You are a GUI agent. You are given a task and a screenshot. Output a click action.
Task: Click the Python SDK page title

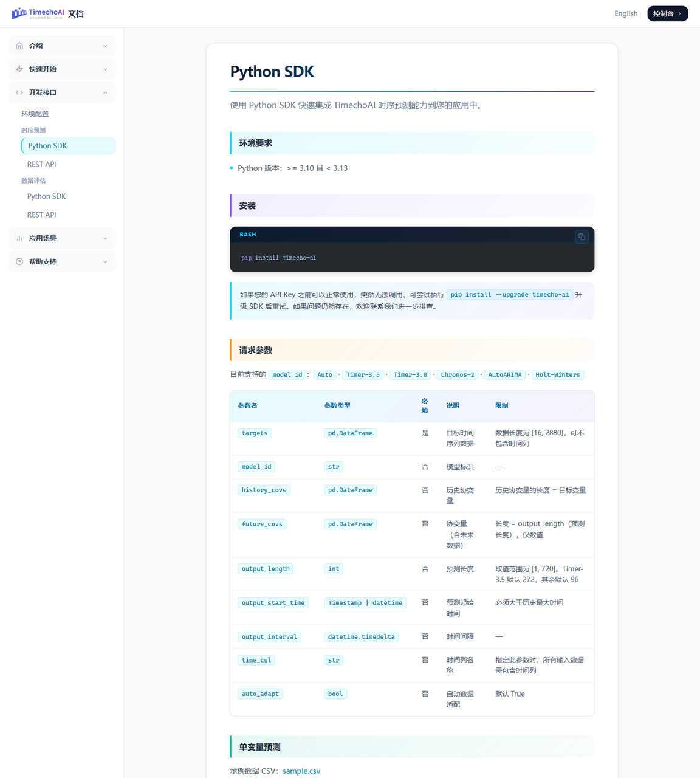coord(272,72)
